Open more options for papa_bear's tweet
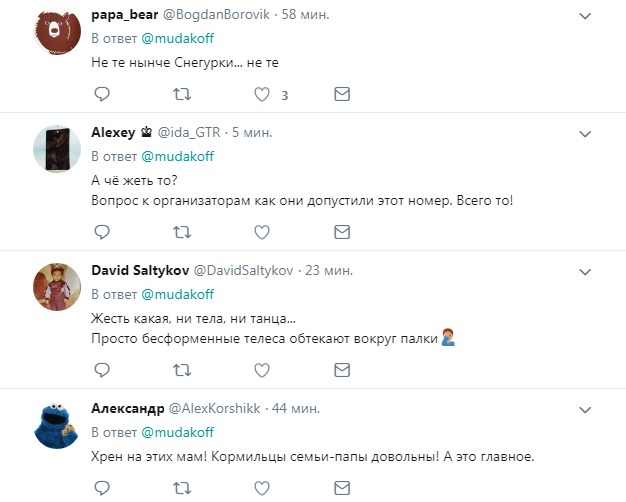 tap(587, 16)
